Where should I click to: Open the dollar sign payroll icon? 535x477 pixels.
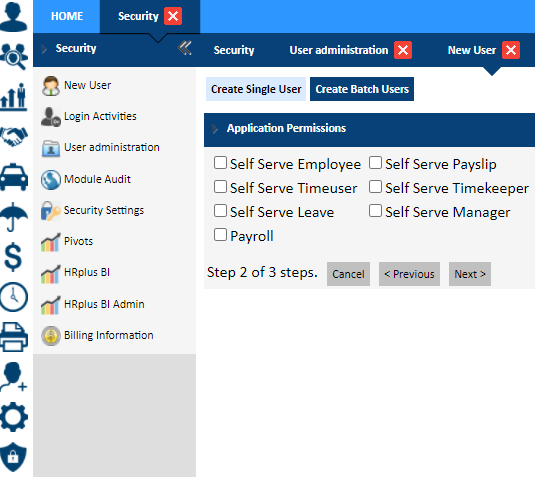[13, 257]
